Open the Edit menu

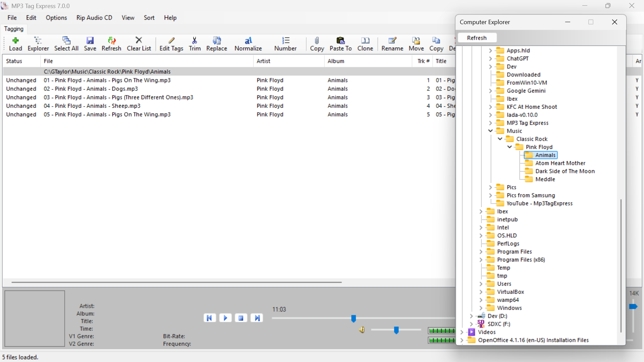[31, 18]
